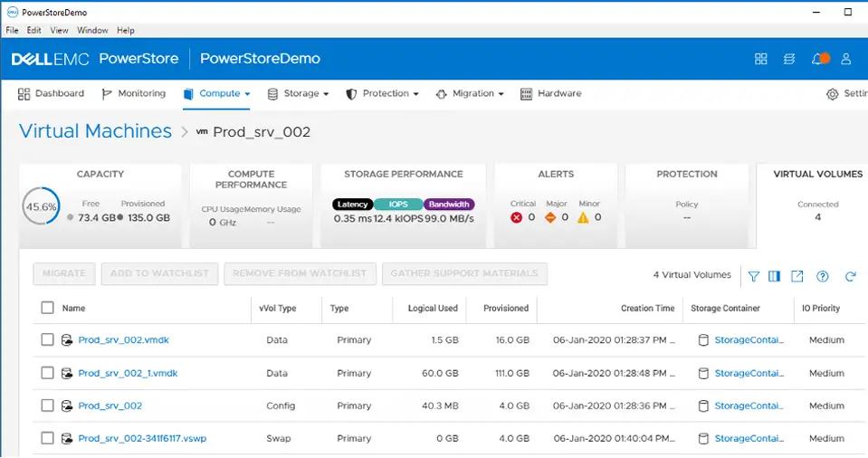Open the alerts bell notification icon
Viewport: 868px width, 458px height.
[819, 59]
